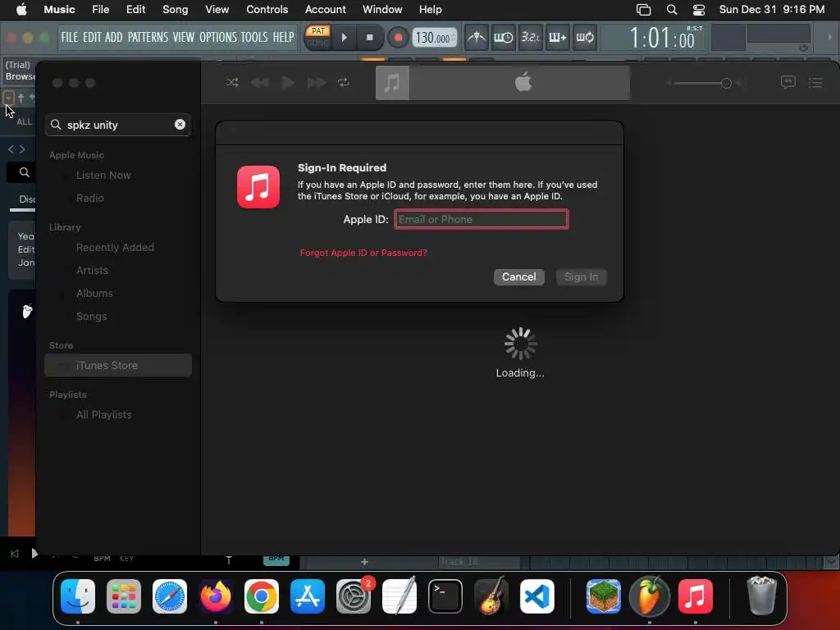Click FL Studio 1:01:00 time display
This screenshot has height=630, width=840.
[662, 38]
